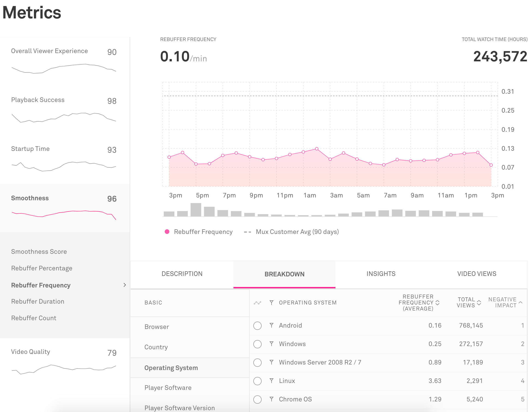Click the Overall Viewer Experience sparkline
Image resolution: width=532 pixels, height=412 pixels.
[64, 69]
